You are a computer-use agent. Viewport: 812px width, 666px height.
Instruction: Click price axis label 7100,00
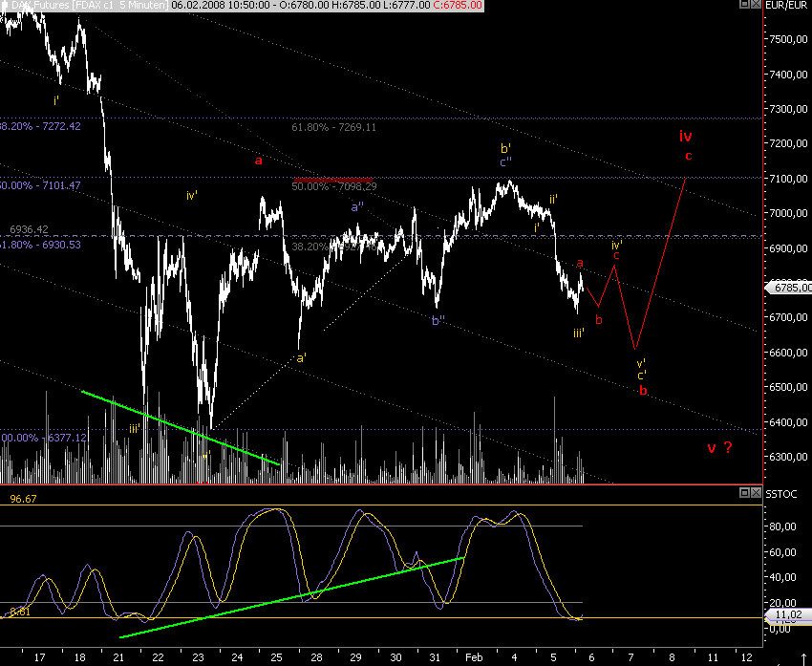(x=789, y=179)
